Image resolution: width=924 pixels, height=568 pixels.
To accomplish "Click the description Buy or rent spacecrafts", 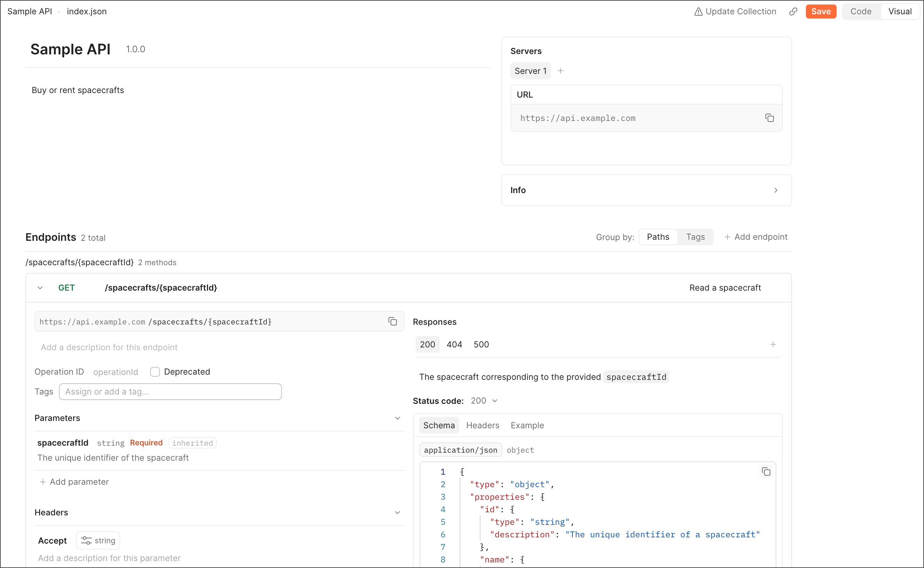I will pyautogui.click(x=78, y=90).
